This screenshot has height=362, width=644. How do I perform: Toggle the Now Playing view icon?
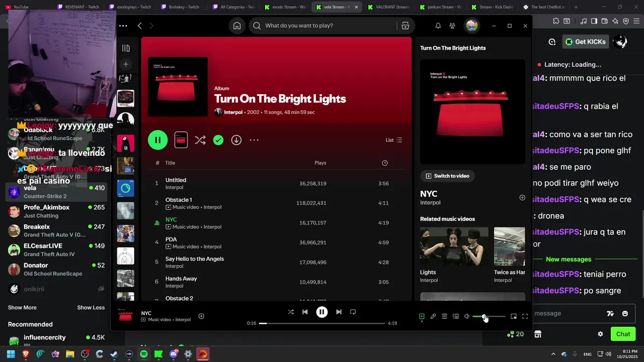coord(422,316)
